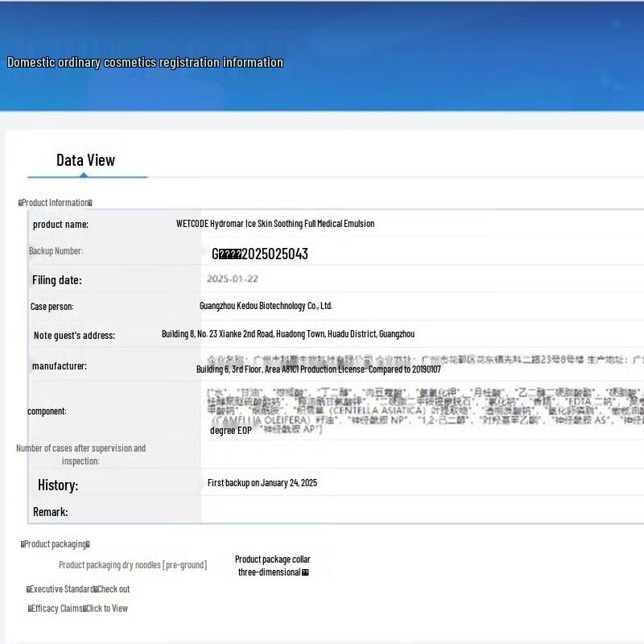Click the Product packaging dry noodles image link

pos(132,565)
